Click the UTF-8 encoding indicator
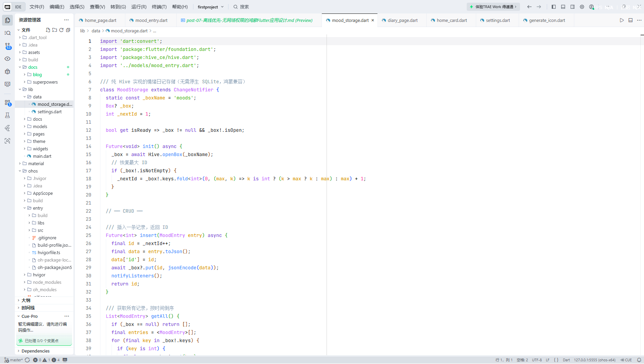Screen dimensions: 644x364 click(x=537, y=360)
